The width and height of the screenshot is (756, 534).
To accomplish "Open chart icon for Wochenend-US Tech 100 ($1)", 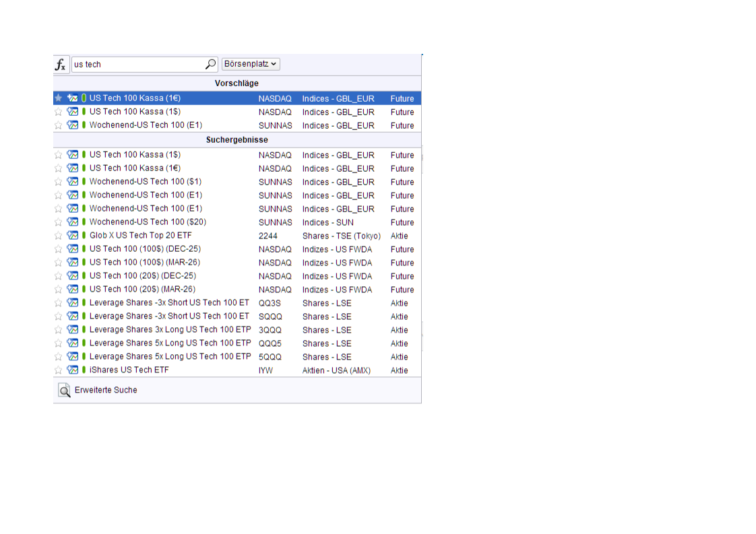I will (73, 182).
